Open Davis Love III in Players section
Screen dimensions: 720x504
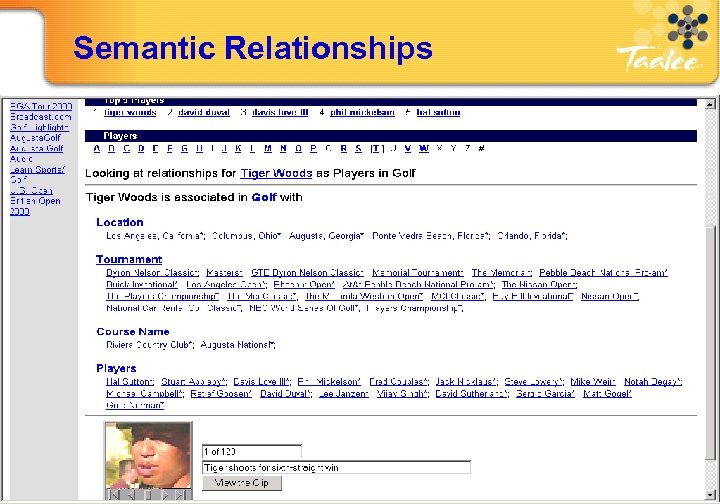pos(262,382)
